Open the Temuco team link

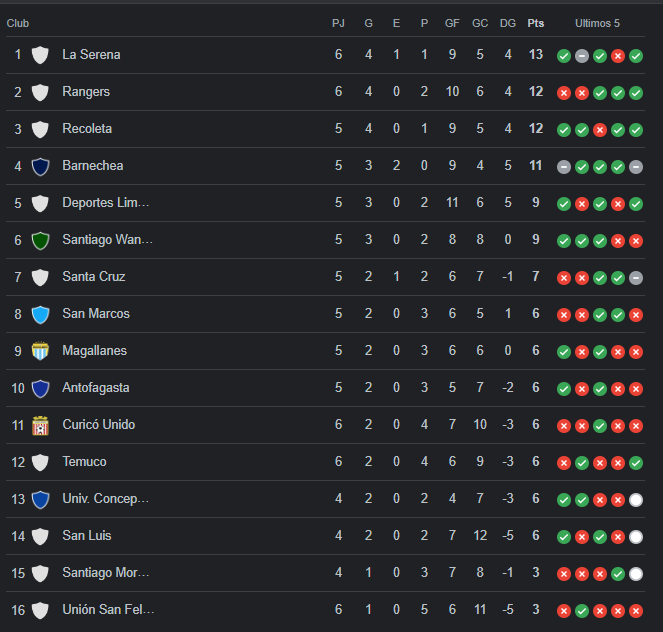coord(84,462)
